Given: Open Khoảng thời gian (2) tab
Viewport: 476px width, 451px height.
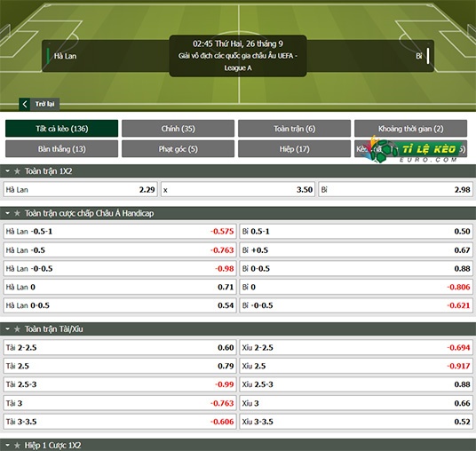Looking at the screenshot, I should point(410,129).
